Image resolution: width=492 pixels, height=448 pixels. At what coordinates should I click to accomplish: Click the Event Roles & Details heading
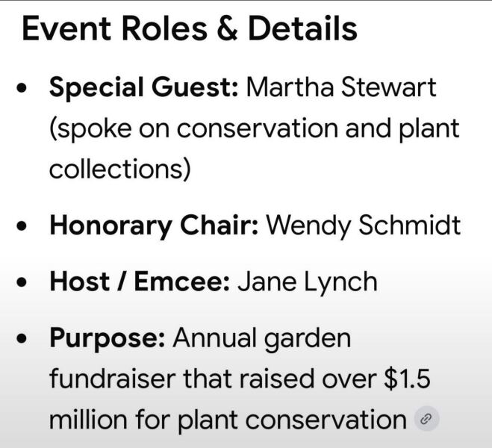[190, 28]
